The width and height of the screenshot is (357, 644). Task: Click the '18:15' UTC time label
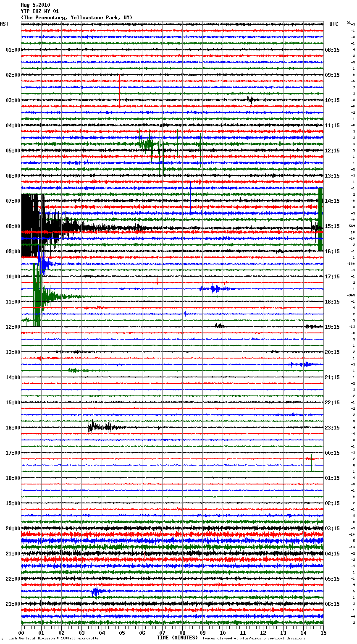coord(332,302)
